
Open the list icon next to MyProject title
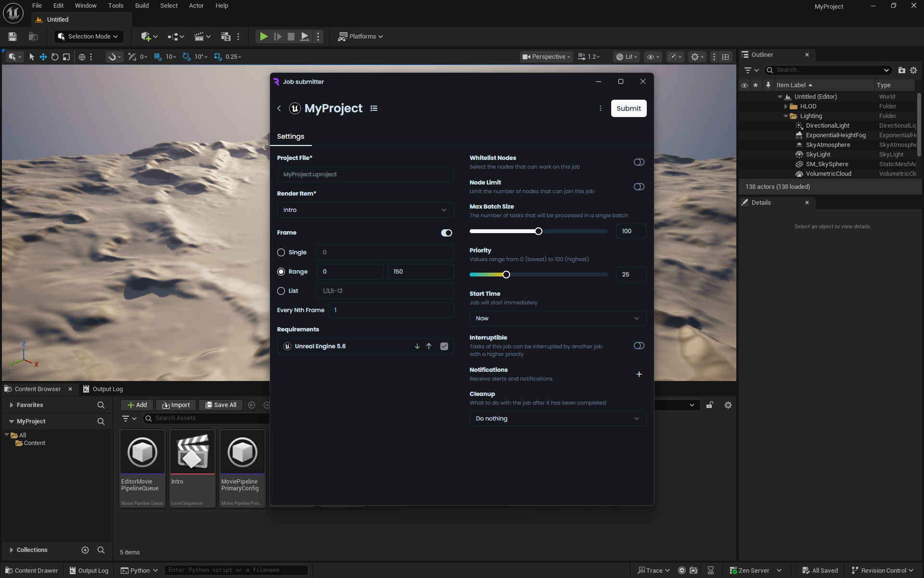click(x=374, y=108)
